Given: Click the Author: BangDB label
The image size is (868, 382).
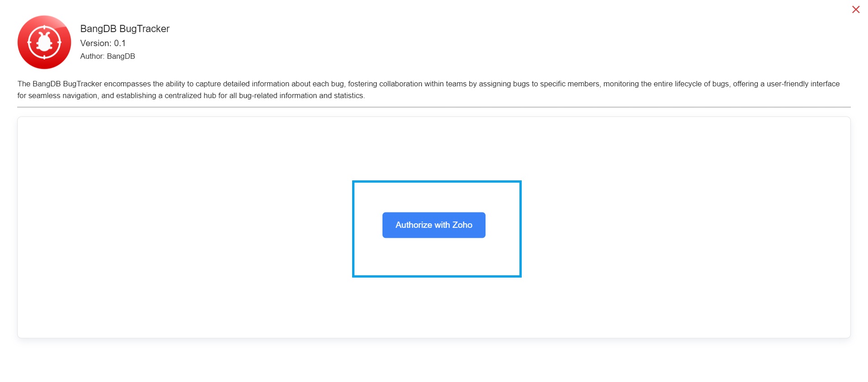Looking at the screenshot, I should click(108, 56).
